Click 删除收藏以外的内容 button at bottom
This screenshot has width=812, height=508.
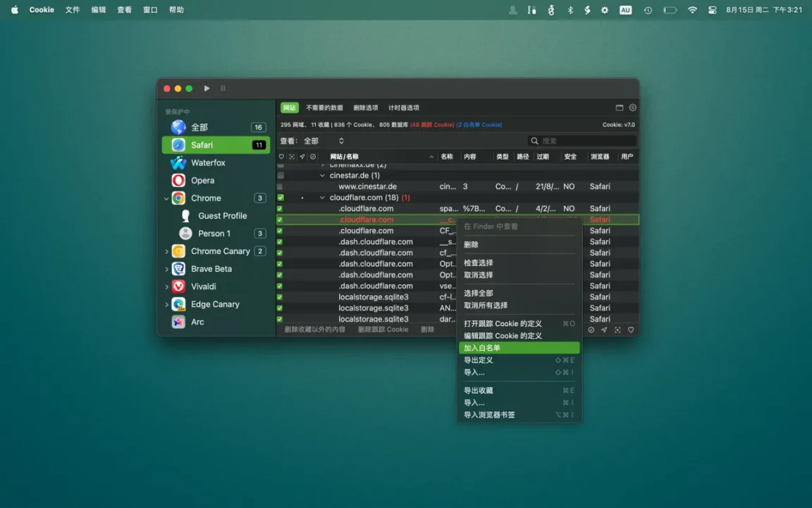click(x=314, y=329)
